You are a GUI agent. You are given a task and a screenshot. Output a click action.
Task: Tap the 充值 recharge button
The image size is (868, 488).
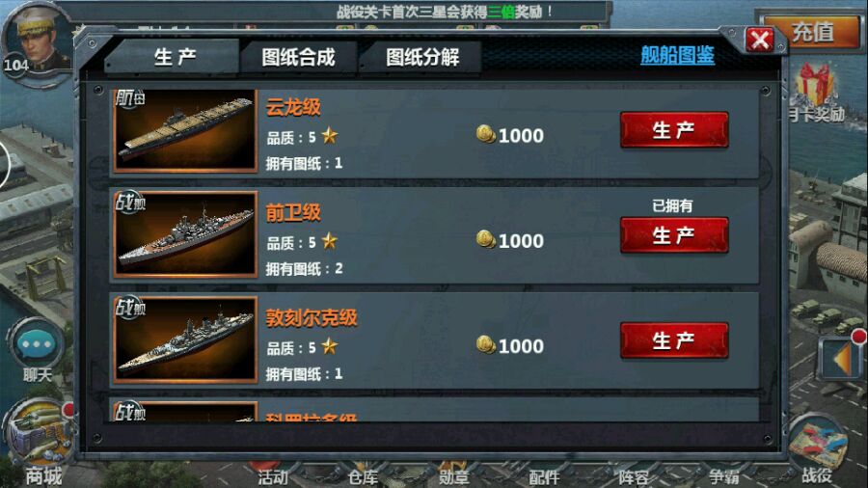(x=812, y=33)
